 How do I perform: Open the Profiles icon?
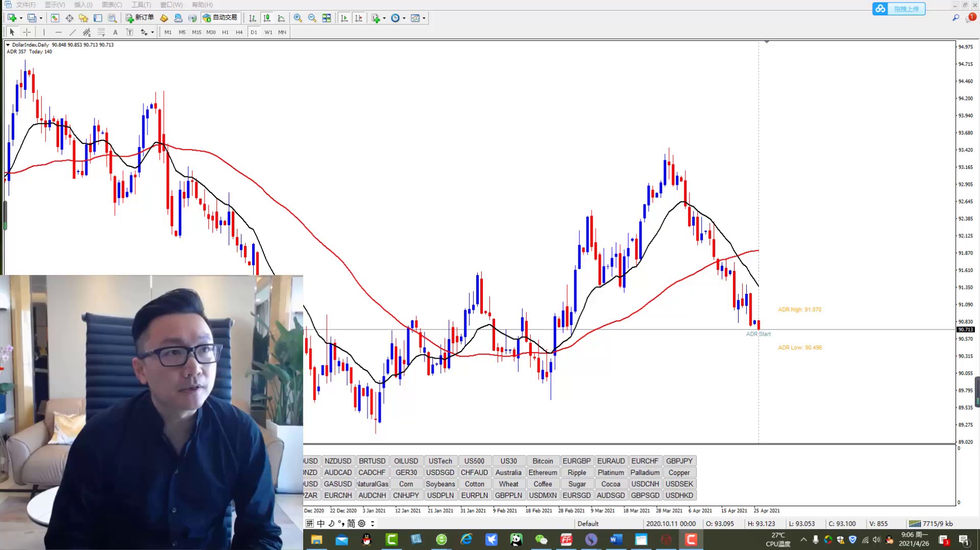click(32, 18)
